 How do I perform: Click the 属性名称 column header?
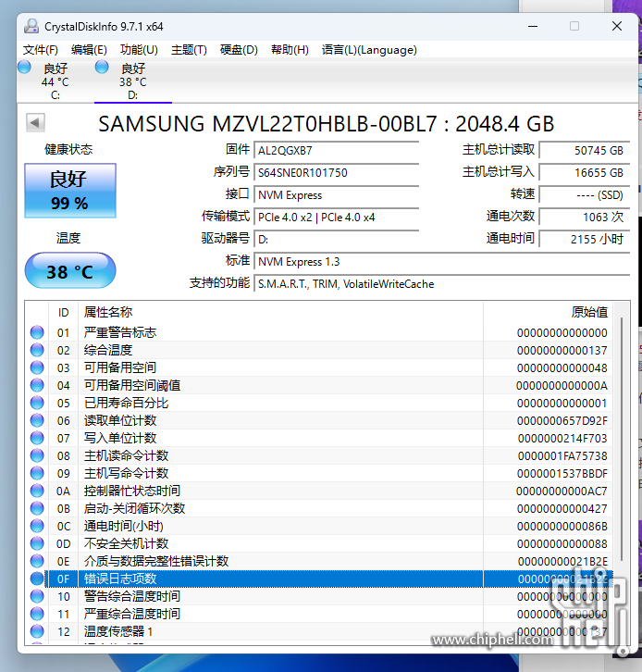pyautogui.click(x=108, y=313)
